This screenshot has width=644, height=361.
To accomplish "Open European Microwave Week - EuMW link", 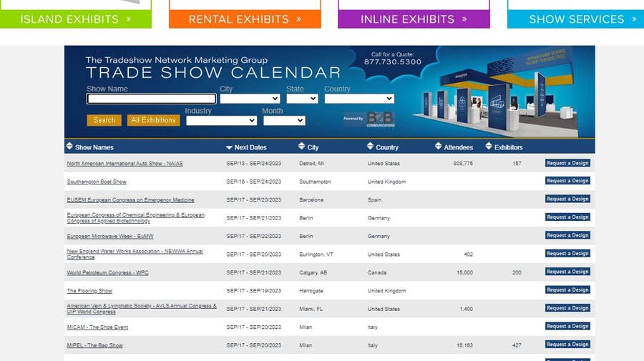I will click(110, 237).
